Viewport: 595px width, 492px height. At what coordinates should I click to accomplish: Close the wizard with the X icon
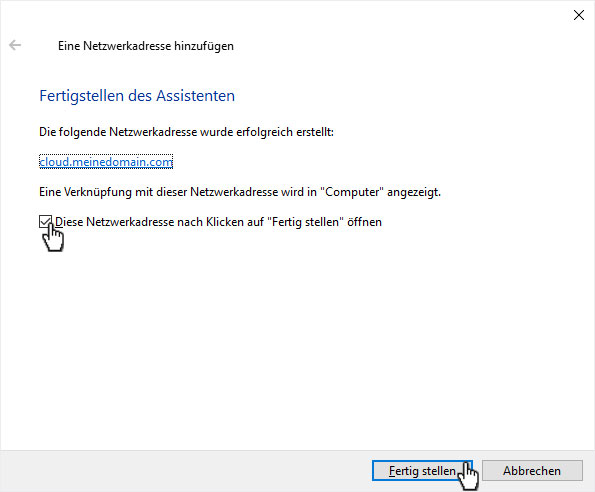578,15
